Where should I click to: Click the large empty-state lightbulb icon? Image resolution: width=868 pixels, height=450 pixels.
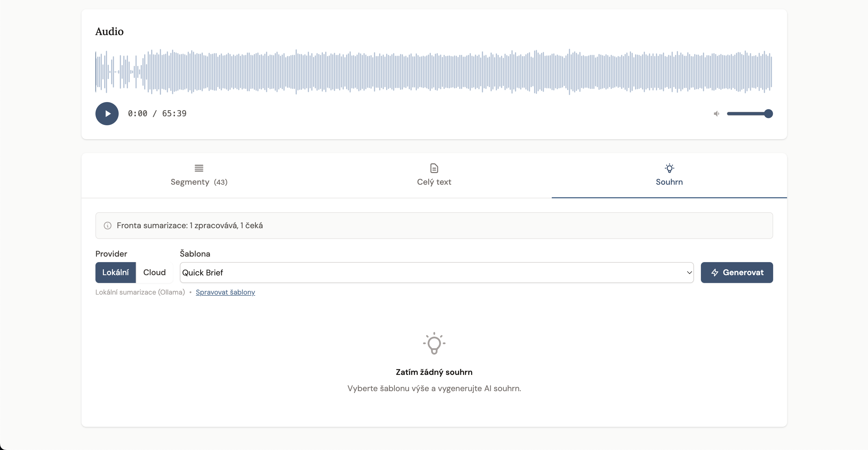pyautogui.click(x=434, y=344)
